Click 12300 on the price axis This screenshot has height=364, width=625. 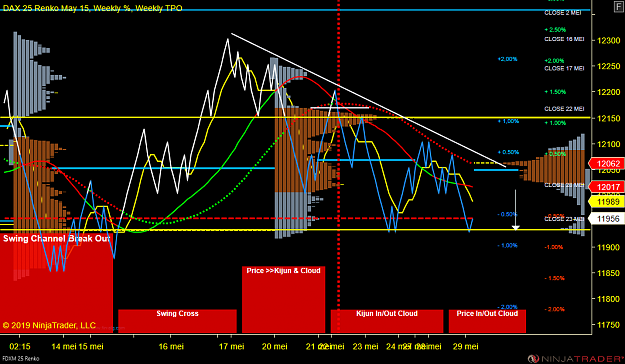pyautogui.click(x=609, y=40)
